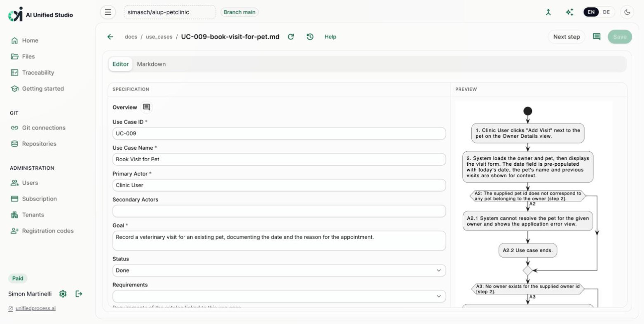This screenshot has height=324, width=644.
Task: Open Getting started in sidebar
Action: 43,89
